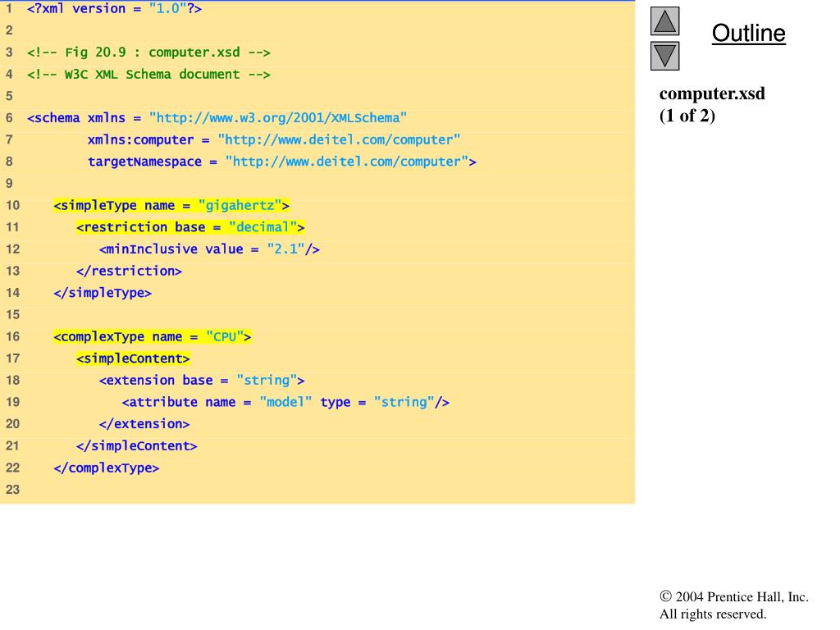Click the All rights reserved text

[713, 614]
